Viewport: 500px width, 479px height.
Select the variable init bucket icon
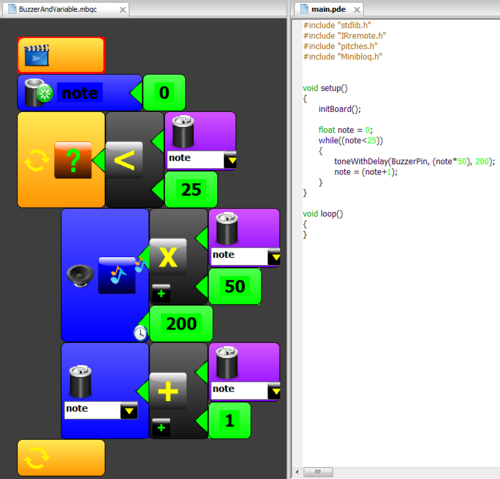coord(39,93)
